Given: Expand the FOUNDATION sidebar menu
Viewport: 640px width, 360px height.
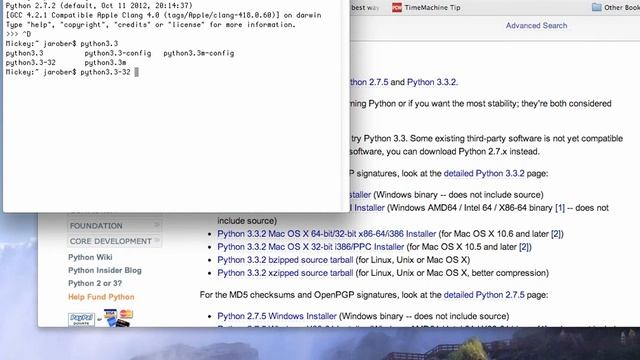Looking at the screenshot, I should coord(114,225).
